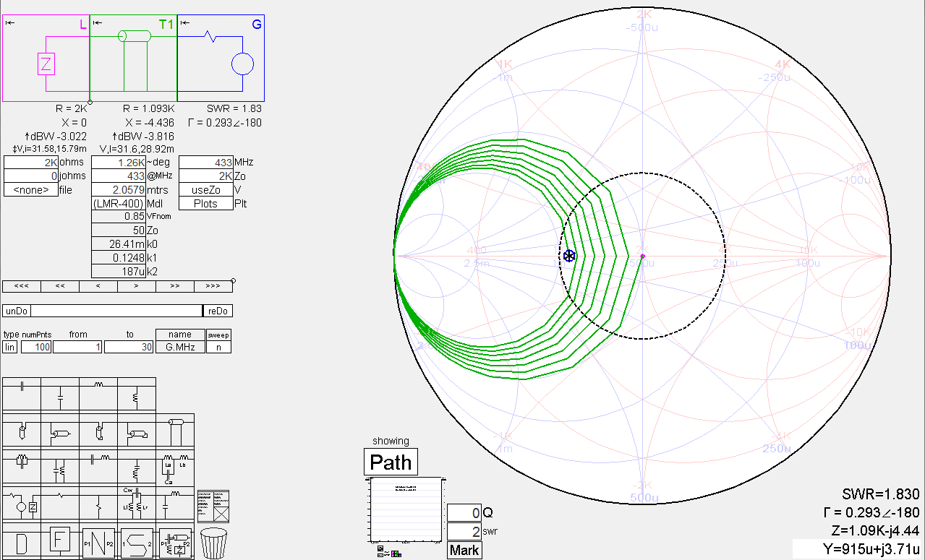Viewport: 925px width, 560px height.
Task: Open the (LMR-400) cable model selector
Action: pyautogui.click(x=119, y=203)
